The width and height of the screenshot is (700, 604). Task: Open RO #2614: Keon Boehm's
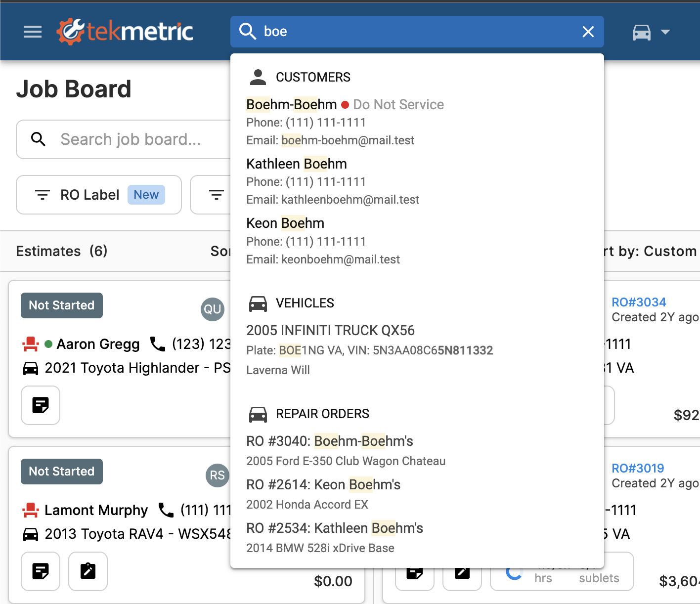[x=323, y=485]
